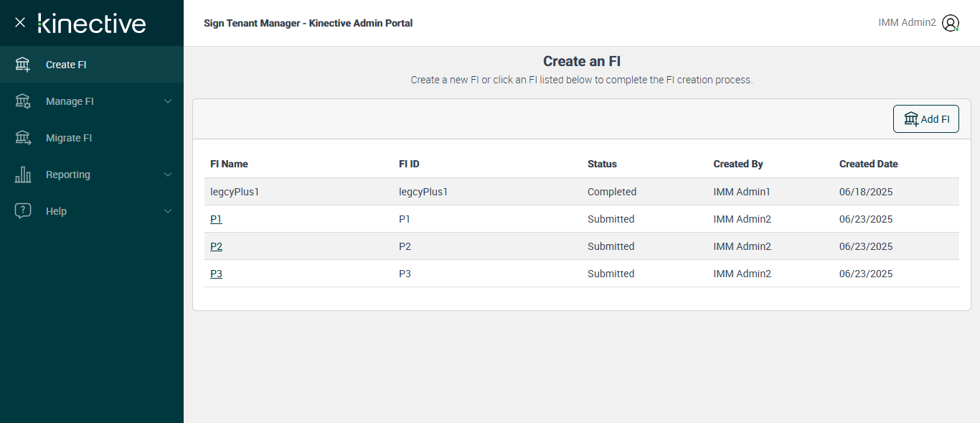Close the sidebar with the X icon

click(x=20, y=23)
